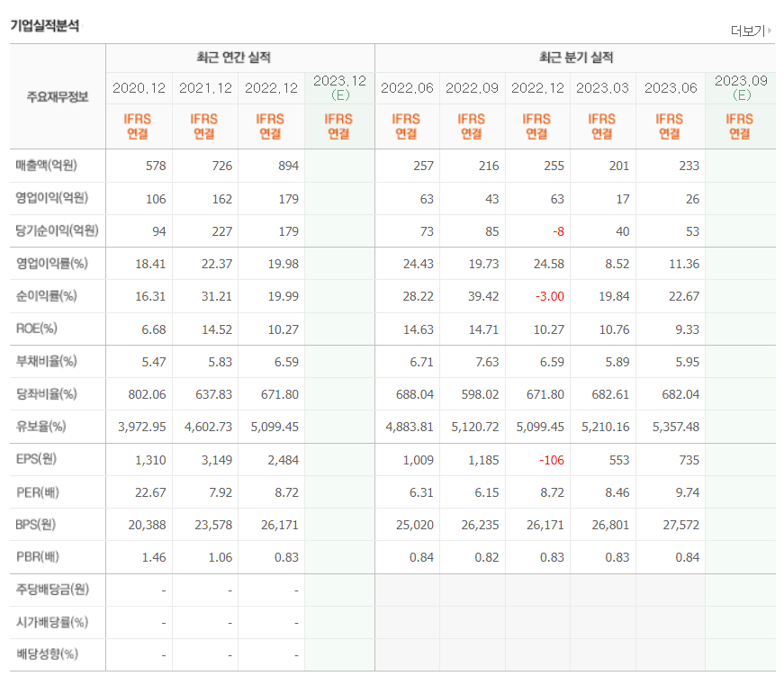This screenshot has width=784, height=676.
Task: Click the quarterly revenue value 233
Action: click(x=689, y=166)
